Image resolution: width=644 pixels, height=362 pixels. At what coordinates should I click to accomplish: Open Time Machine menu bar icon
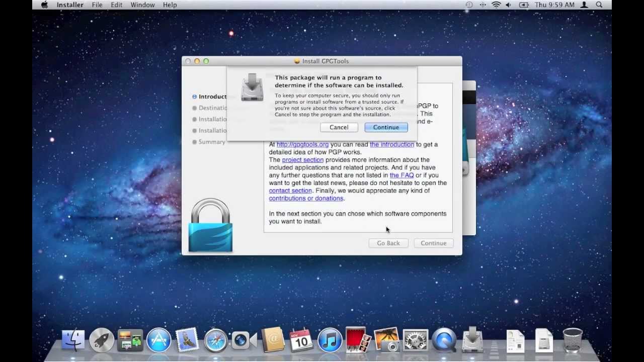point(469,5)
